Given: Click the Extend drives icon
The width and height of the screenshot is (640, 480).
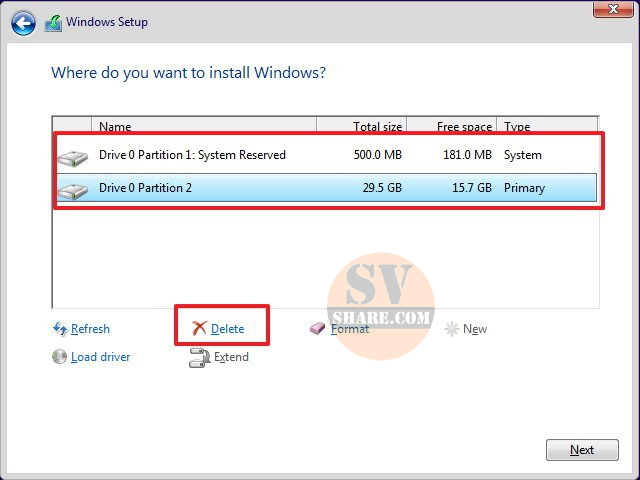Looking at the screenshot, I should (x=199, y=358).
